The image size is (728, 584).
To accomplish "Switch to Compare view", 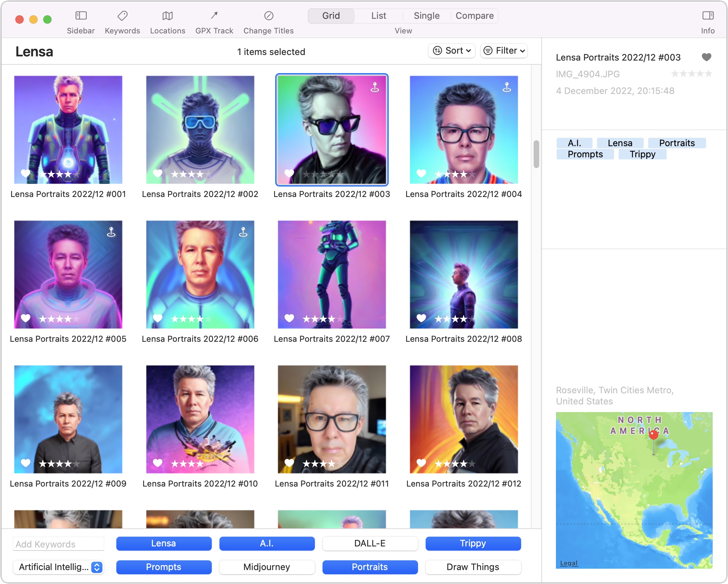I will pos(474,16).
